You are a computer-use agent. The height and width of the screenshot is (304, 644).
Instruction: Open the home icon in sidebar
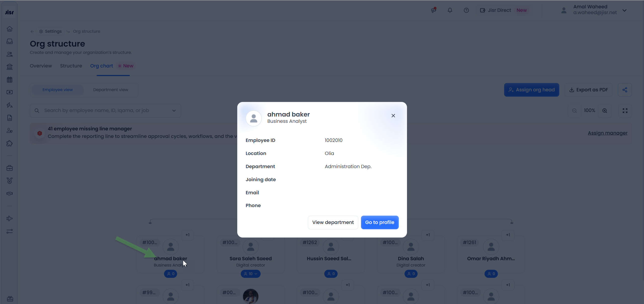tap(10, 29)
